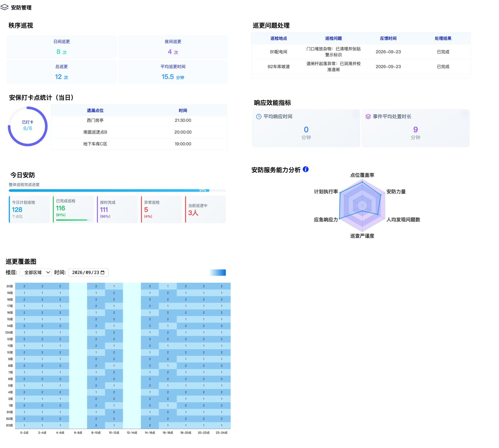The width and height of the screenshot is (499, 448).
Task: Click the 计划执行率 radar axis label
Action: click(x=326, y=192)
